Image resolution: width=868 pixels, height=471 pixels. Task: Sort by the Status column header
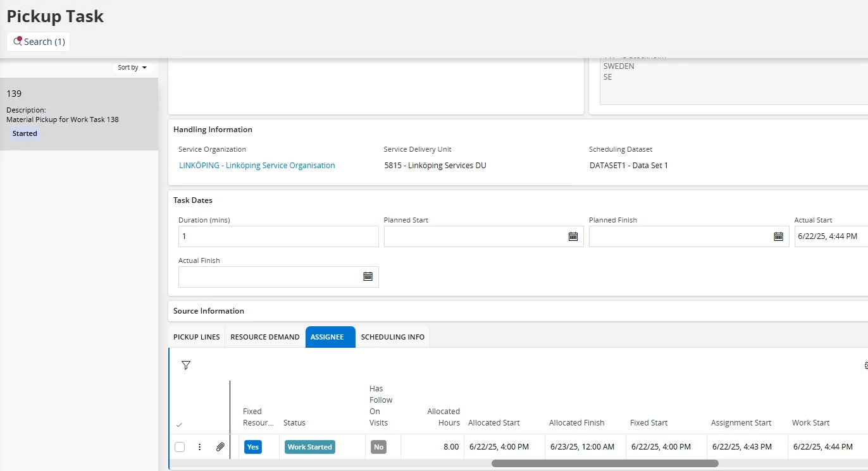click(x=294, y=423)
